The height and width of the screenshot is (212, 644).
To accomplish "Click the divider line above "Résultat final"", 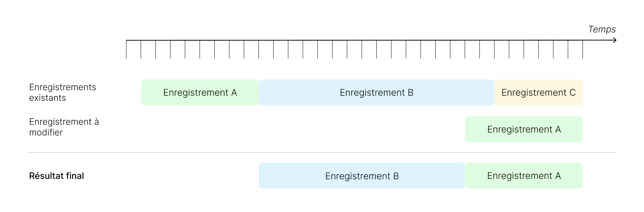I will pyautogui.click(x=322, y=152).
